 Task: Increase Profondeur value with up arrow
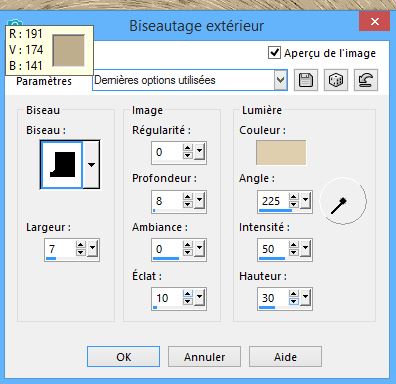pos(188,196)
